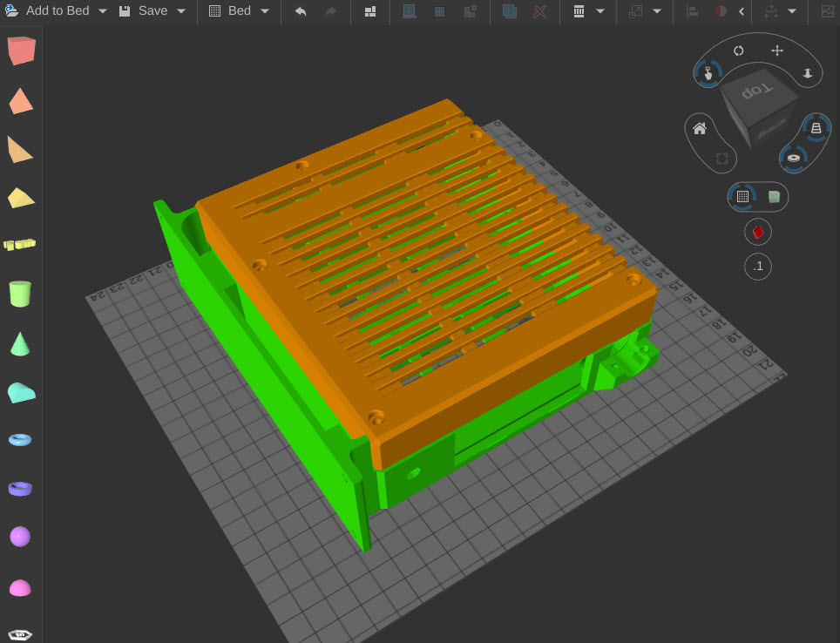Image resolution: width=840 pixels, height=643 pixels.
Task: Click the white columns icon in toolbar
Action: [579, 11]
